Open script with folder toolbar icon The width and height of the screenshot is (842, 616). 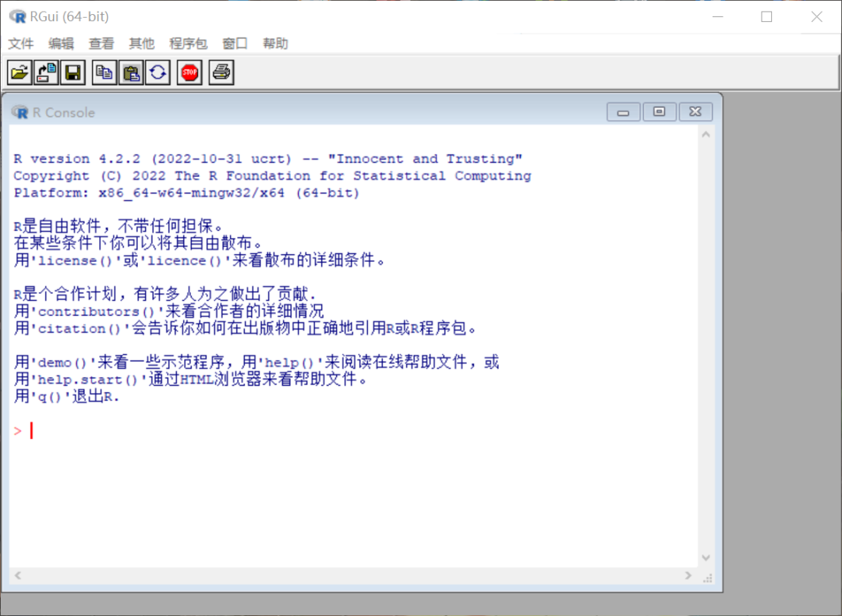19,73
